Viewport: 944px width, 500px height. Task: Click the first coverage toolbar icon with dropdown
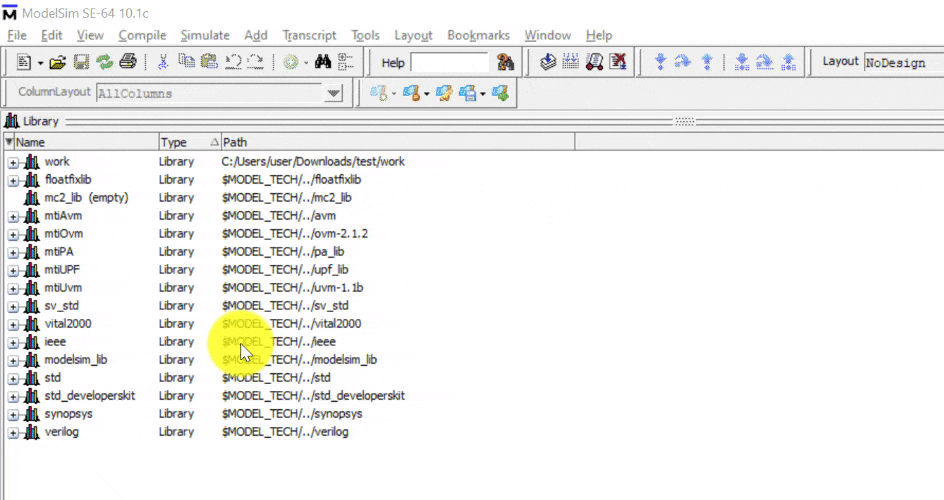pyautogui.click(x=379, y=93)
